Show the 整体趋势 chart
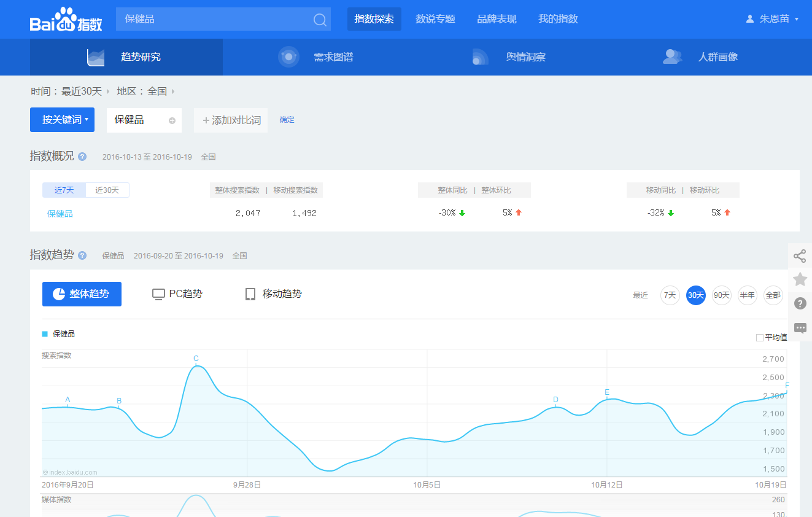Screen dimensions: 812x517 [82, 294]
